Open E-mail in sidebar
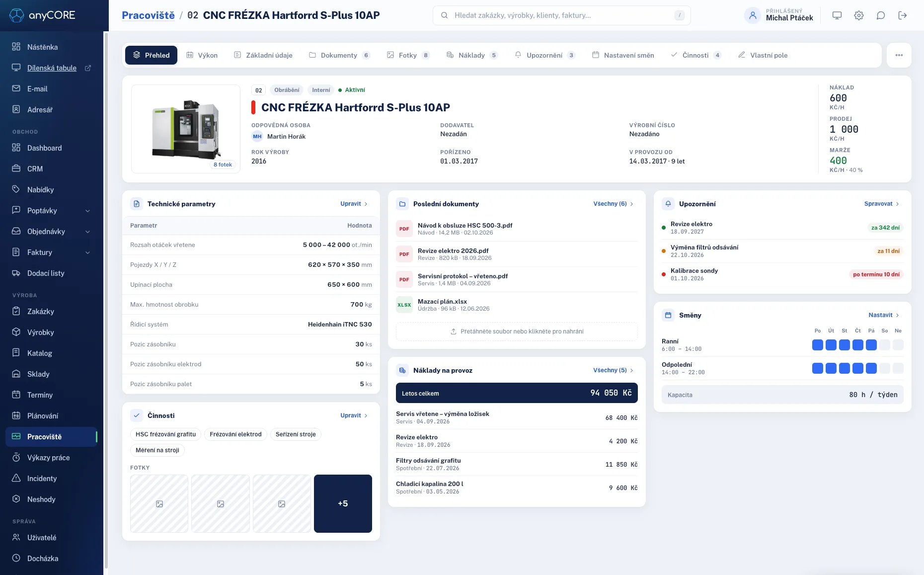Image resolution: width=924 pixels, height=575 pixels. tap(52, 89)
